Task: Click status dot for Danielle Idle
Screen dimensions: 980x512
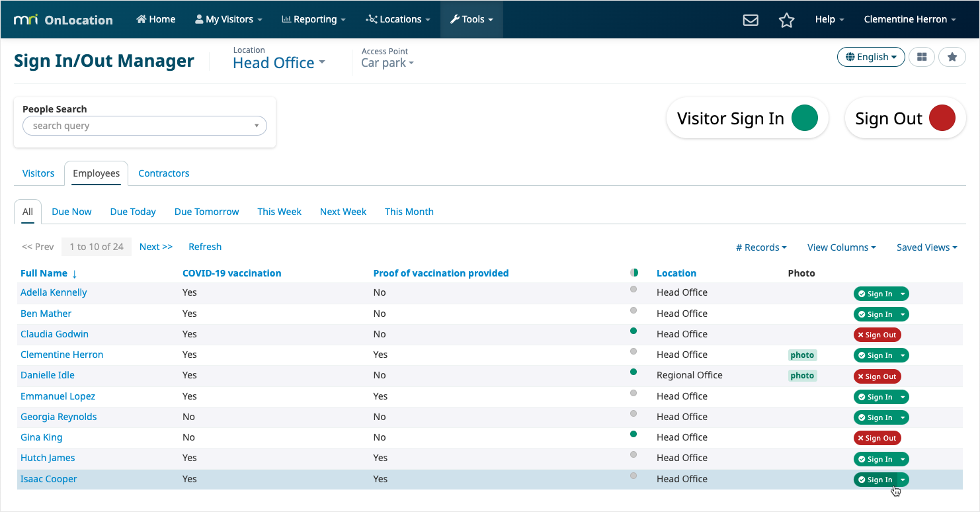Action: click(633, 372)
